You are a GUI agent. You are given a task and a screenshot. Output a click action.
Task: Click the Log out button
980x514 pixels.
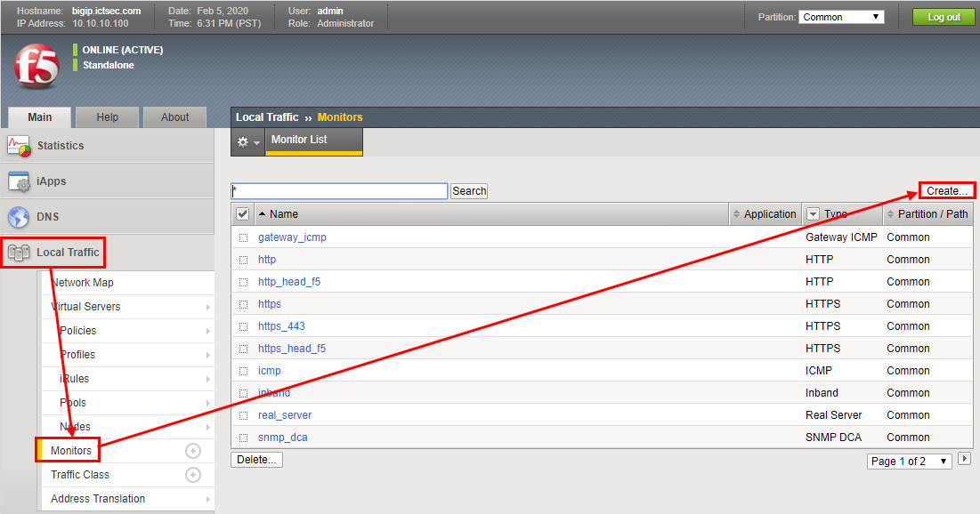[944, 17]
